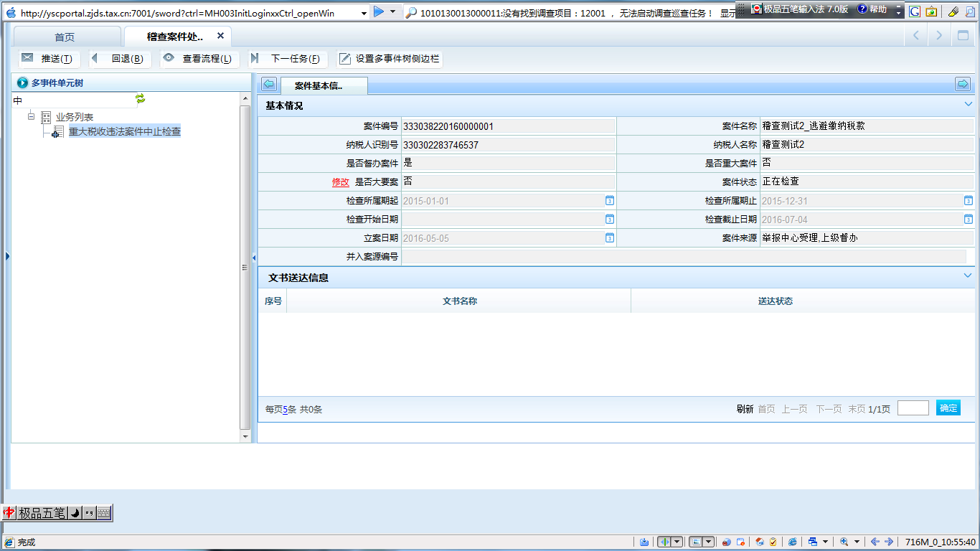The image size is (980, 551).
Task: Click the page number input beside 确定
Action: click(913, 408)
